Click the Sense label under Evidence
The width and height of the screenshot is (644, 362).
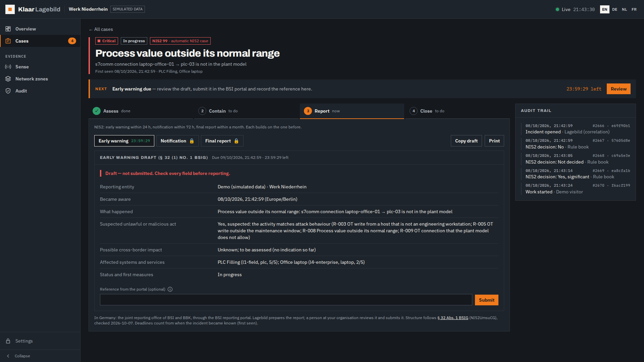22,67
